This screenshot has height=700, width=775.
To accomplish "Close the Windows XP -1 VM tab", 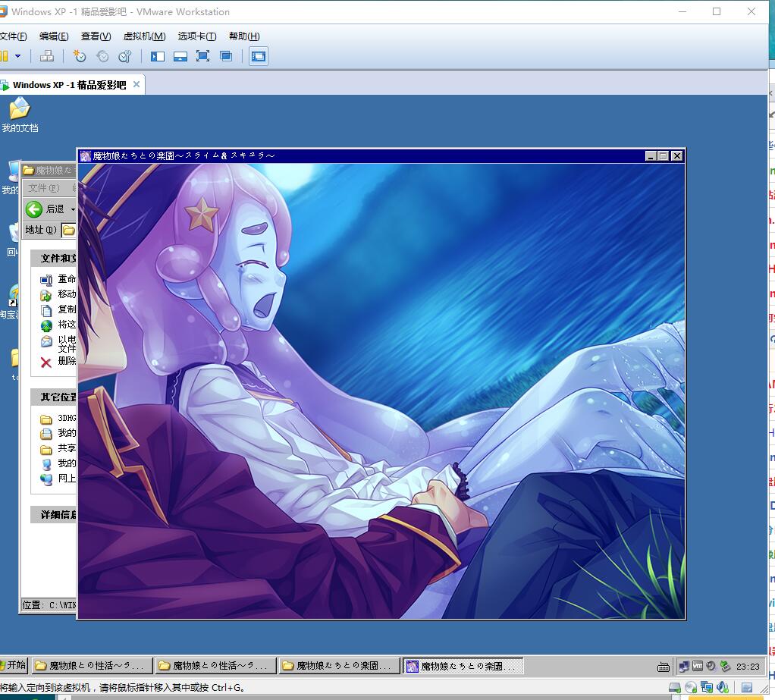I will (136, 84).
